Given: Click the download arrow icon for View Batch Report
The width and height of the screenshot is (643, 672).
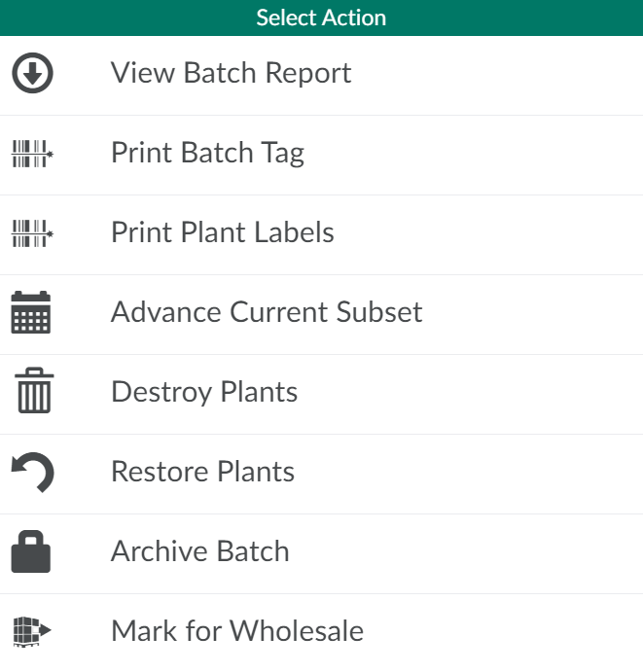Looking at the screenshot, I should tap(32, 74).
